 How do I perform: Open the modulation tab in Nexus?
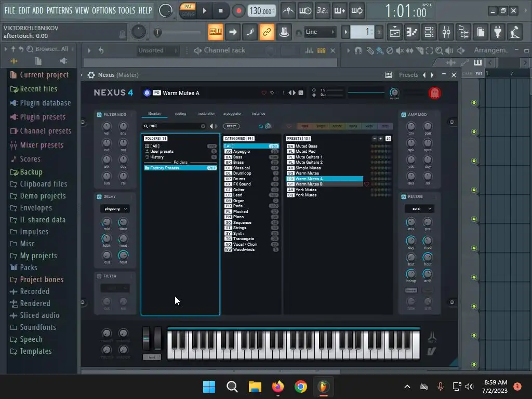tap(206, 114)
